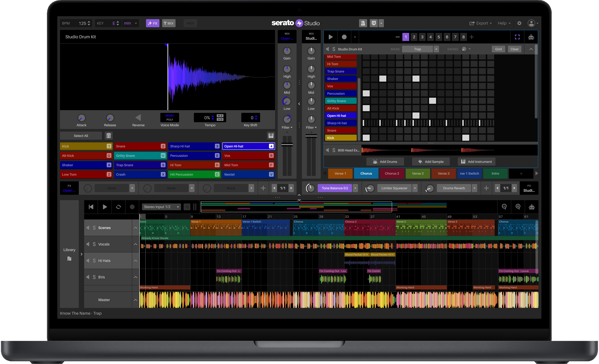Open the Trap drum kit dropdown

tap(436, 49)
